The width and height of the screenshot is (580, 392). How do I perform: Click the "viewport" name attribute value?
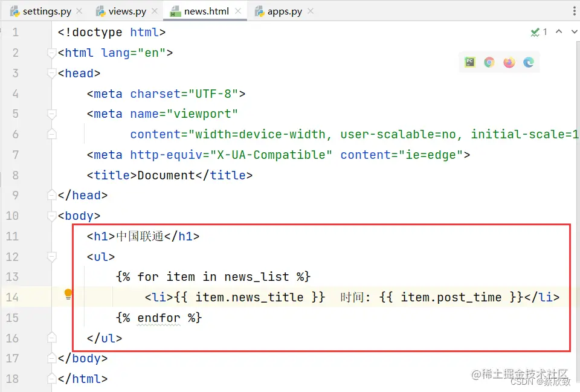point(202,114)
